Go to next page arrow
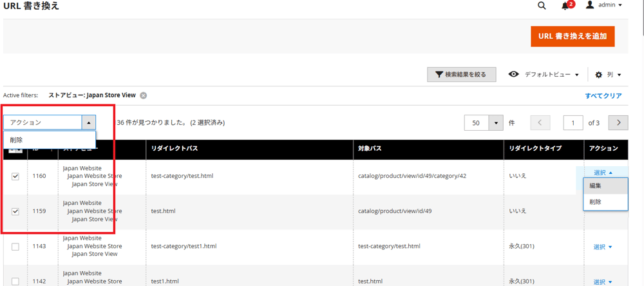644x286 pixels. click(x=618, y=122)
